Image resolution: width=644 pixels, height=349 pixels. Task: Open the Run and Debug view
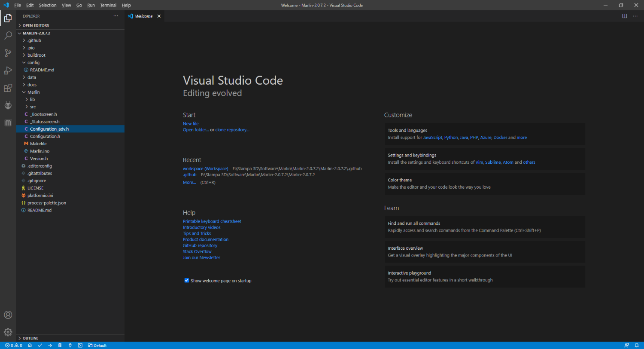(8, 70)
